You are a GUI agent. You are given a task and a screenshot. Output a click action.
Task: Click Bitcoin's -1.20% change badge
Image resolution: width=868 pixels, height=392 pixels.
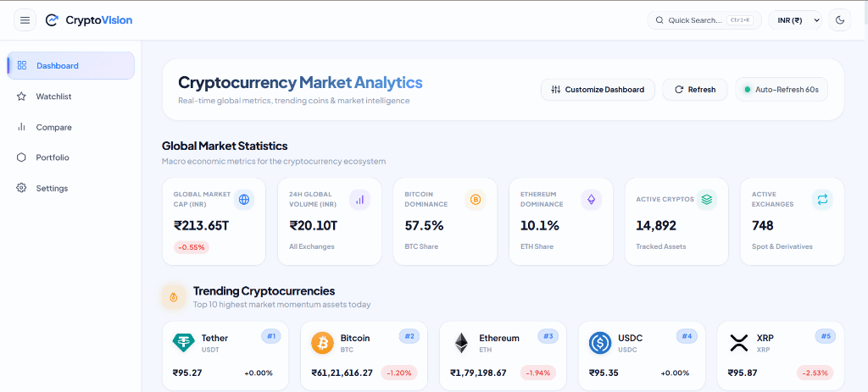[x=399, y=373]
